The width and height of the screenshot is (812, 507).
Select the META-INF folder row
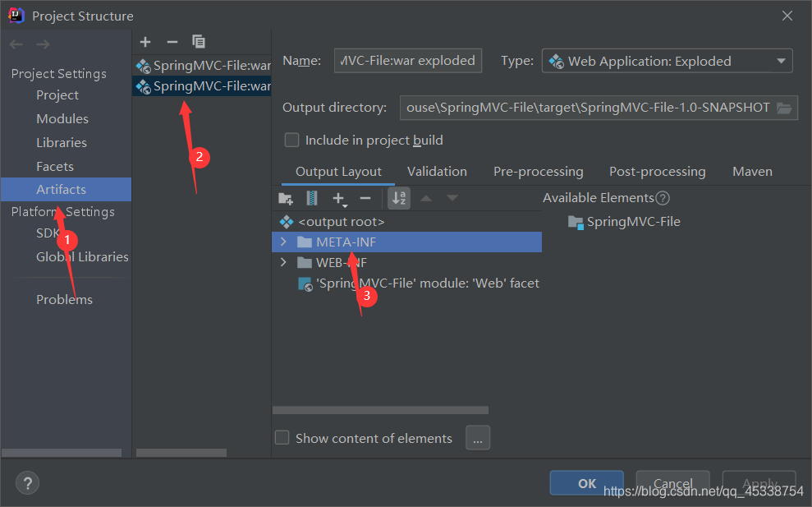(x=406, y=242)
